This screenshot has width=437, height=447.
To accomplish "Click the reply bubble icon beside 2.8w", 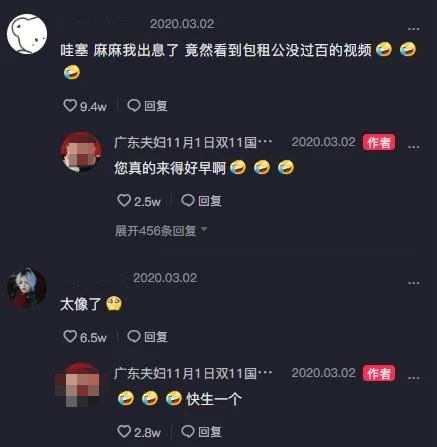I will 188,432.
